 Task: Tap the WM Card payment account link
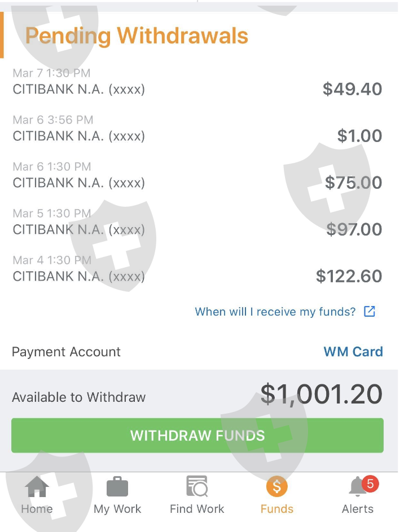pyautogui.click(x=353, y=352)
